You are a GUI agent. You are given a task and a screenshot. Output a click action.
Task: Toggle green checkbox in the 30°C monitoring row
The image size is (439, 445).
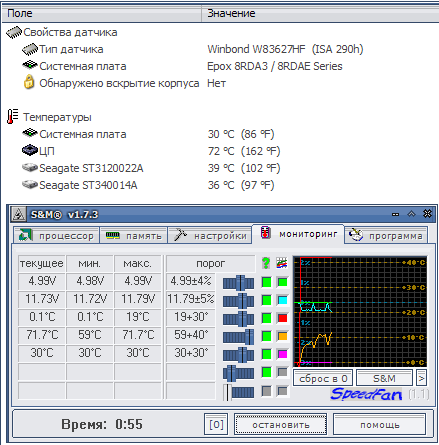point(266,354)
